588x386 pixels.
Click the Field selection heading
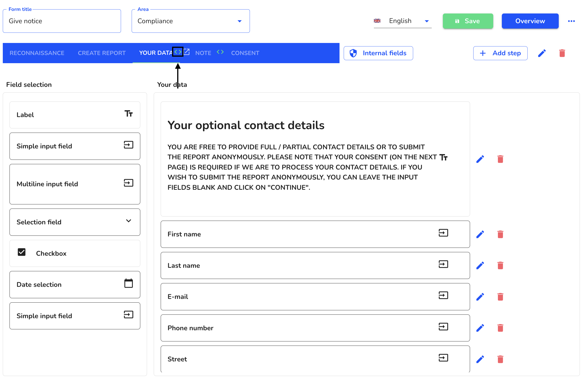(29, 85)
